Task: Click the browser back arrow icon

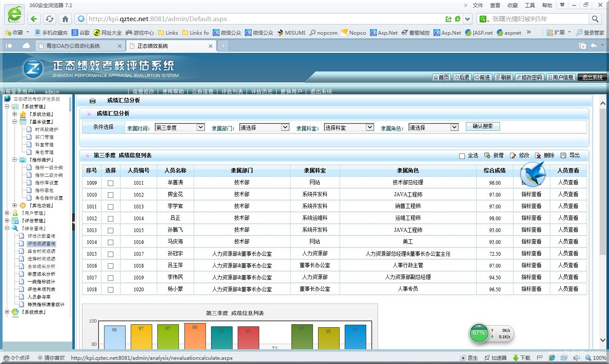Action: click(x=34, y=19)
